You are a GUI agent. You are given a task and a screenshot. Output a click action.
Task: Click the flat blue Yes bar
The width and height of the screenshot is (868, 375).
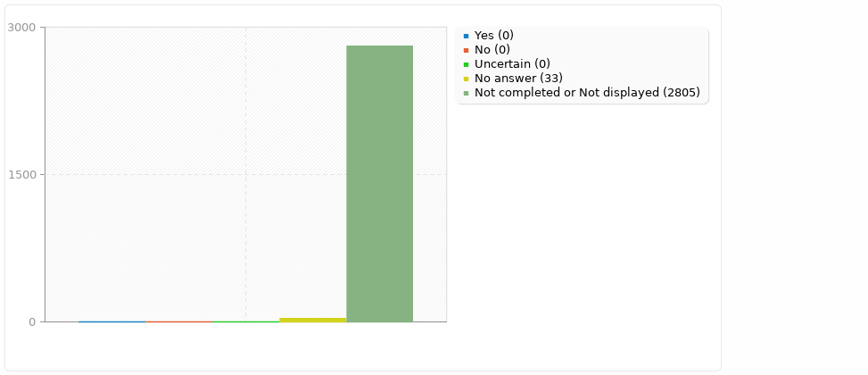[x=112, y=321]
